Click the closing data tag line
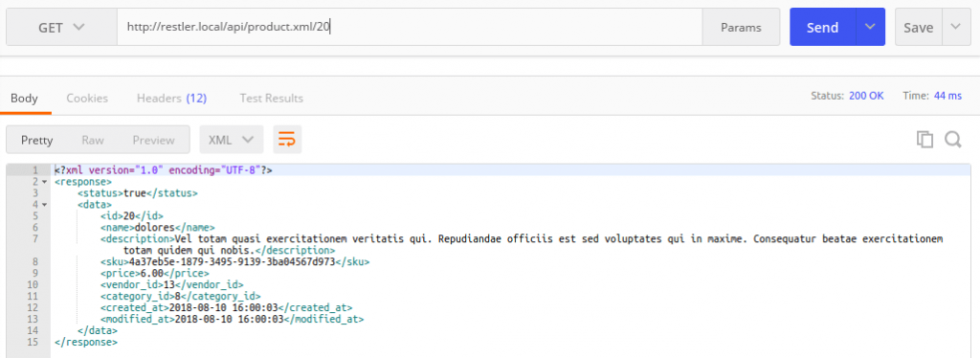980x358 pixels. click(x=98, y=330)
